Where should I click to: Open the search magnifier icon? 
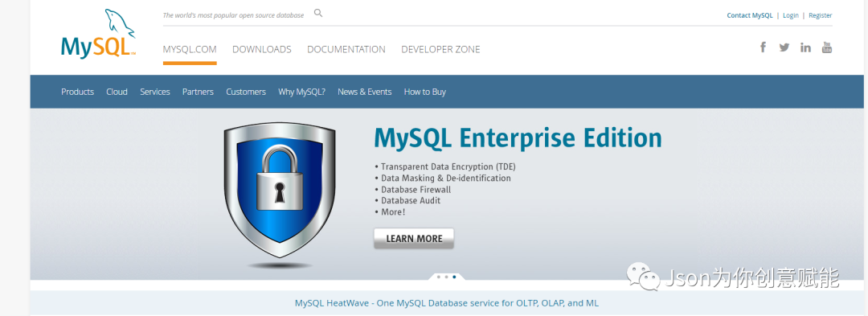[318, 13]
